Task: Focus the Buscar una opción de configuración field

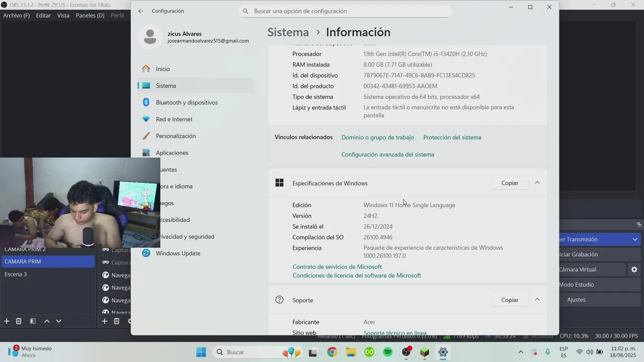Action: point(345,11)
